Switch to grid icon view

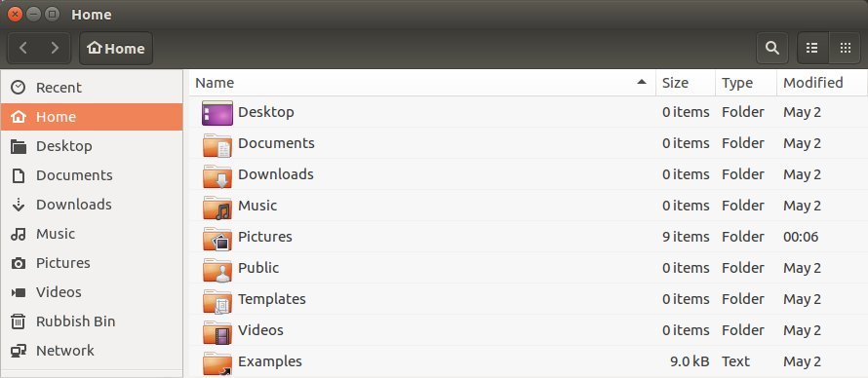coord(845,48)
